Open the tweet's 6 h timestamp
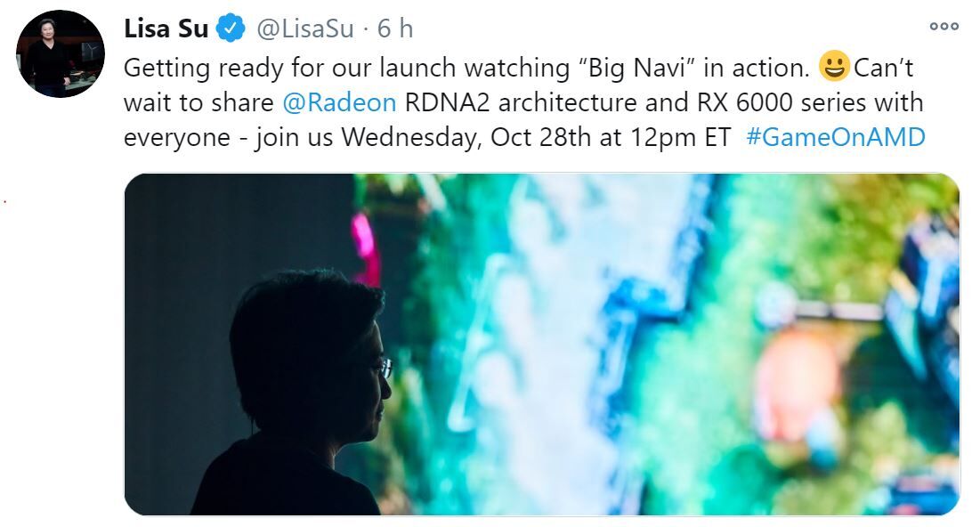This screenshot has width=980, height=527. [x=395, y=28]
